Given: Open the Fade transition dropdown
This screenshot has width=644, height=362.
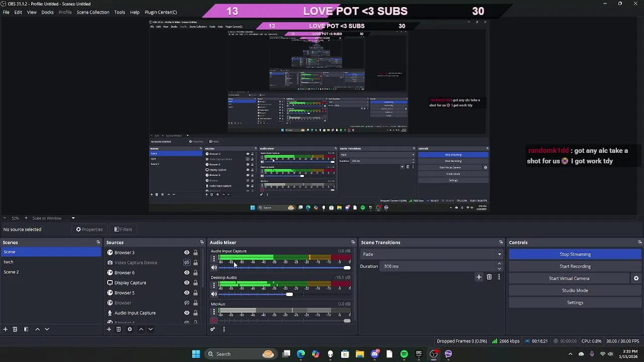Looking at the screenshot, I should [432, 254].
